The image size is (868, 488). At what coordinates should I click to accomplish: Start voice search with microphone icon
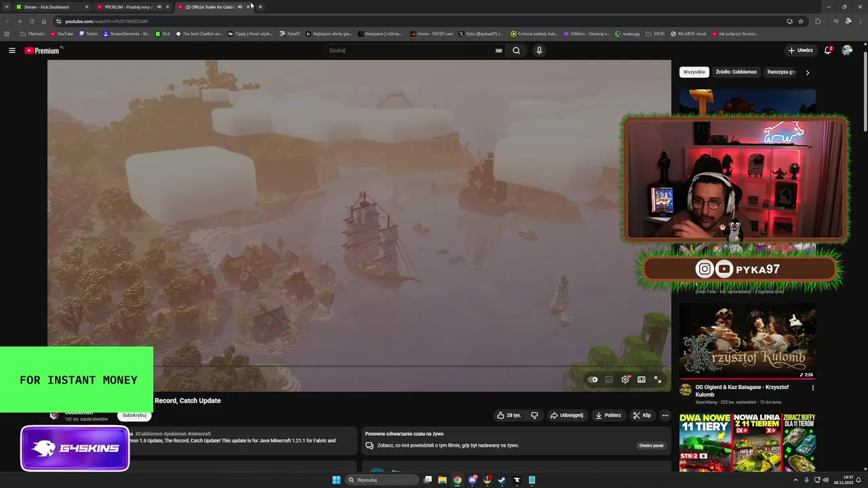click(x=539, y=50)
